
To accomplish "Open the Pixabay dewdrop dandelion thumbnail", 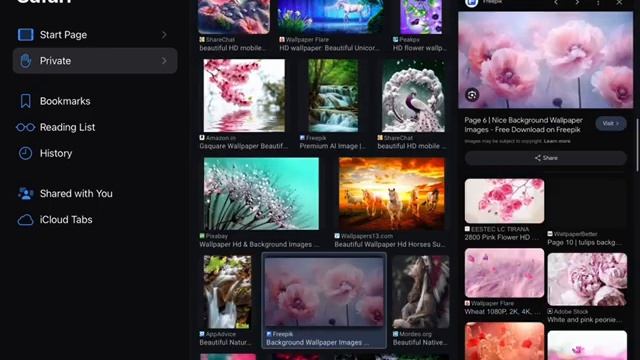I will [261, 193].
